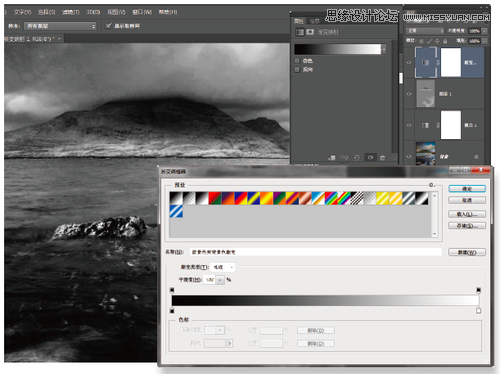Screen dimensions: 500x374
Task: Lock transparent pixels icon in Layers panel
Action: 421,41
